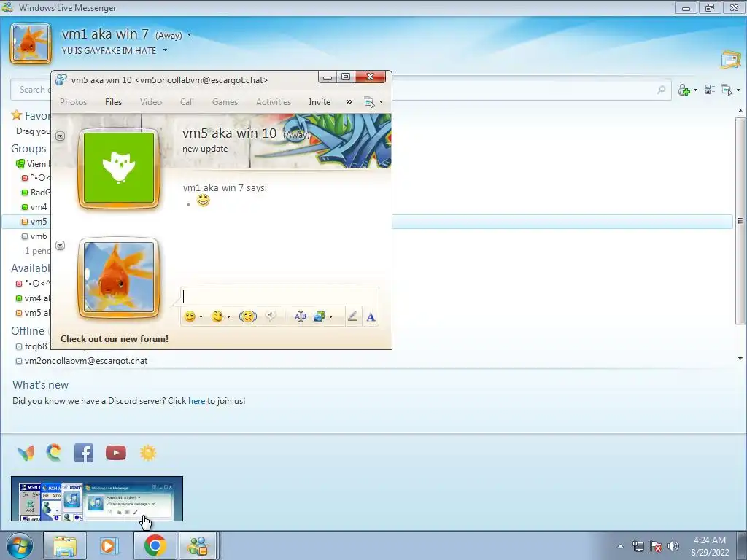
Task: Open the Files menu in chat
Action: pyautogui.click(x=113, y=102)
